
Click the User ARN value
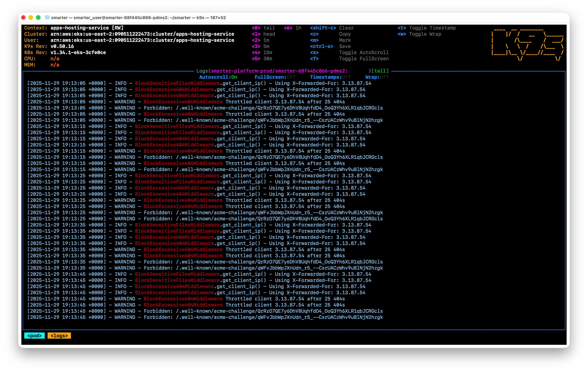click(x=142, y=40)
